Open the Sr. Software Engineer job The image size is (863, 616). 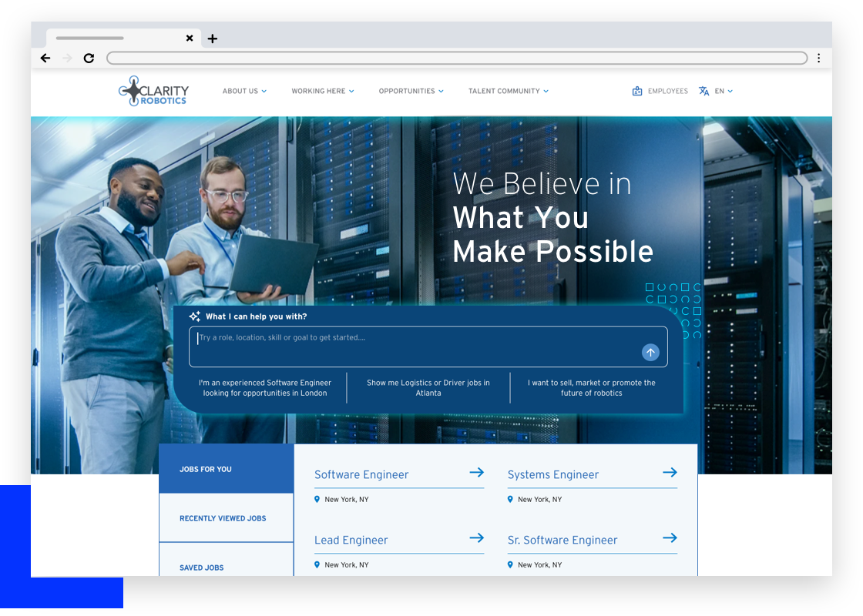562,540
